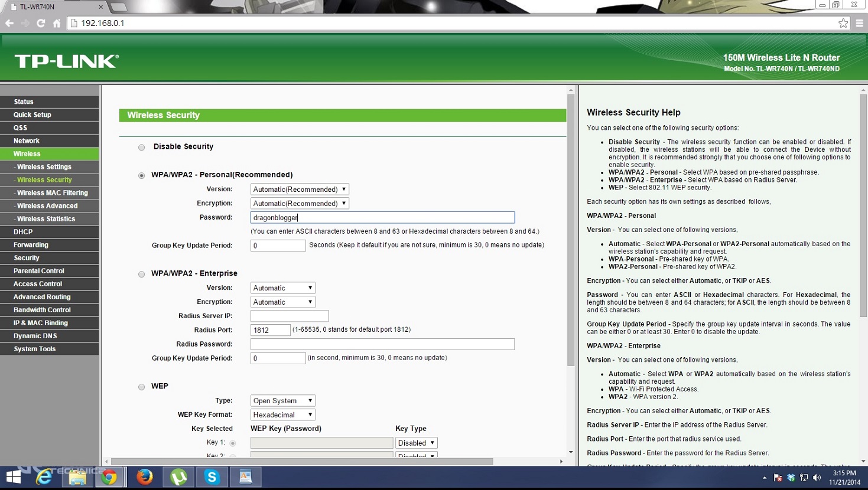The image size is (868, 490).
Task: Launch Firefox from the taskbar
Action: pos(144,477)
